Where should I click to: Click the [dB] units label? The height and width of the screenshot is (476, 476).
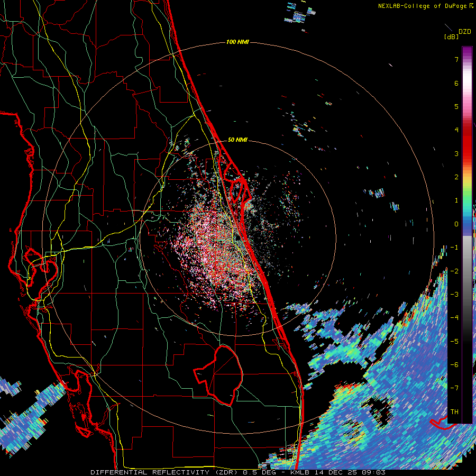pyautogui.click(x=451, y=36)
